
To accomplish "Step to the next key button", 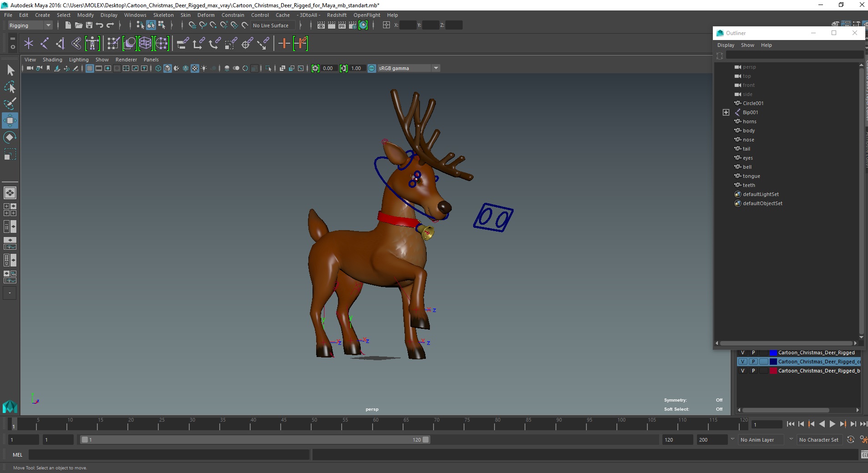I will [843, 424].
